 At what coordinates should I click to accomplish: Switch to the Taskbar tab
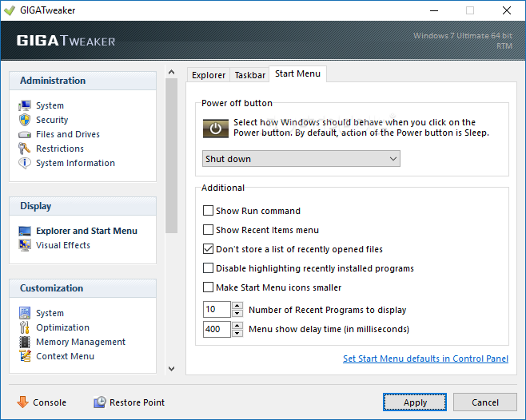(x=249, y=75)
